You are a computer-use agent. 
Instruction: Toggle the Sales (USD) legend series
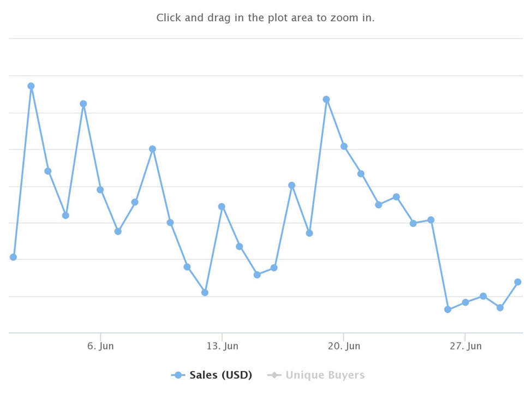212,375
